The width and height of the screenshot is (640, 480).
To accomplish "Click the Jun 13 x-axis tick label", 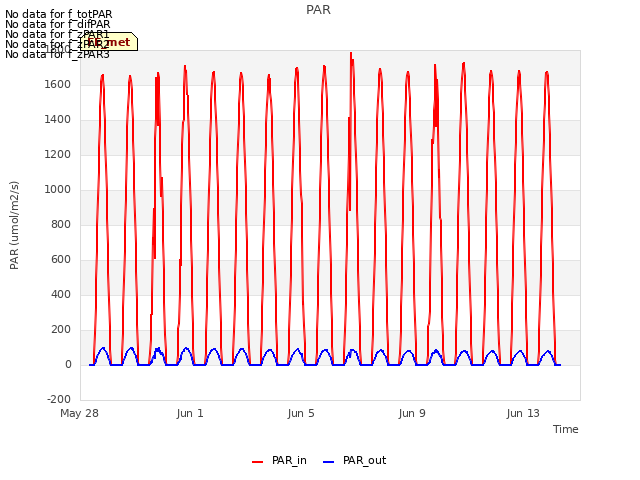I will pyautogui.click(x=523, y=413).
